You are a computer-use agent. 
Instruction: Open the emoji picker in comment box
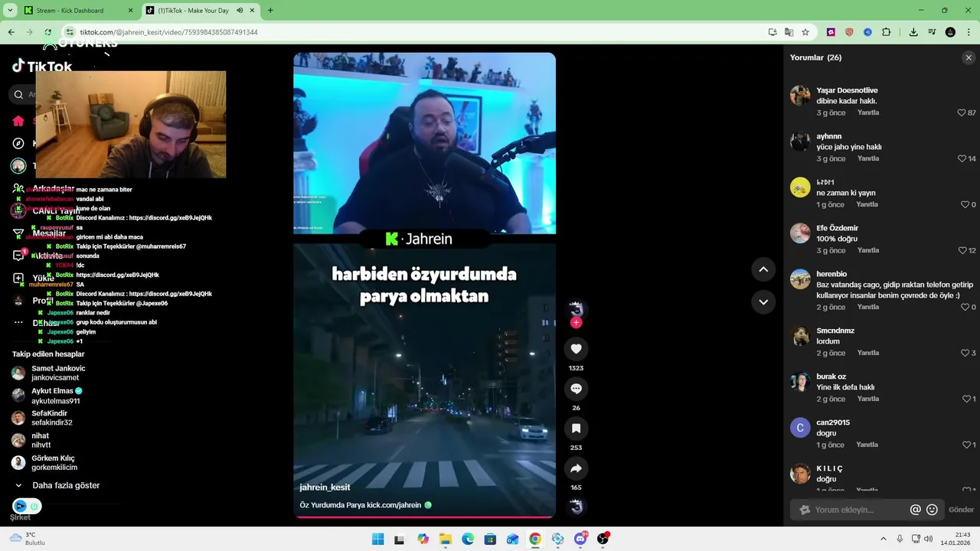pos(932,510)
